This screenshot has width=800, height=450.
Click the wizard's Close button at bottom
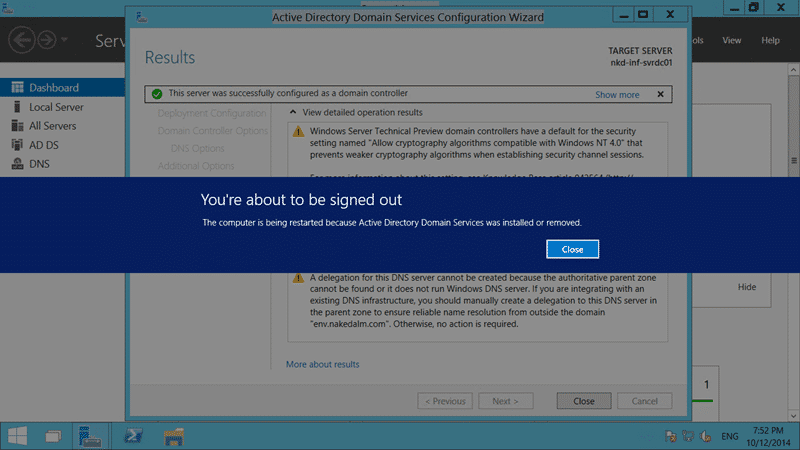(584, 401)
